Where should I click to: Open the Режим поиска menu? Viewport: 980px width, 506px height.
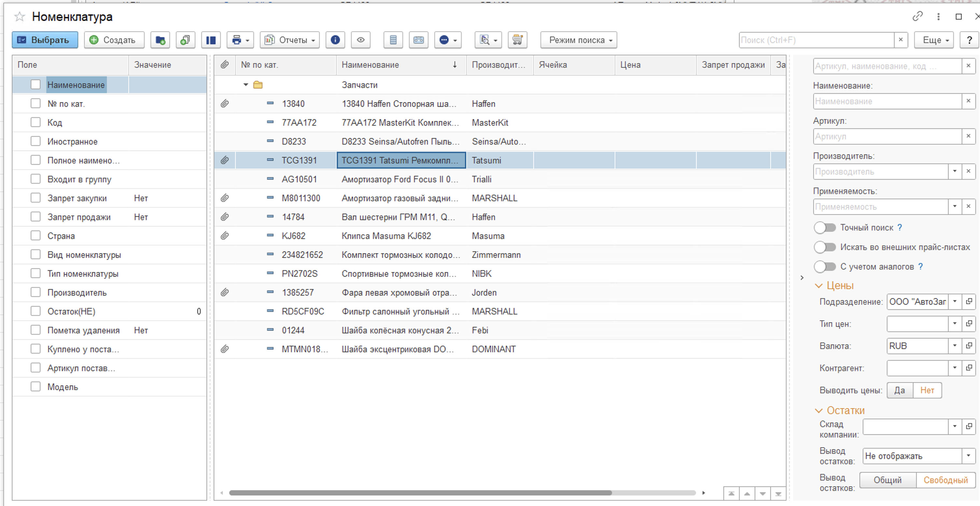tap(579, 40)
